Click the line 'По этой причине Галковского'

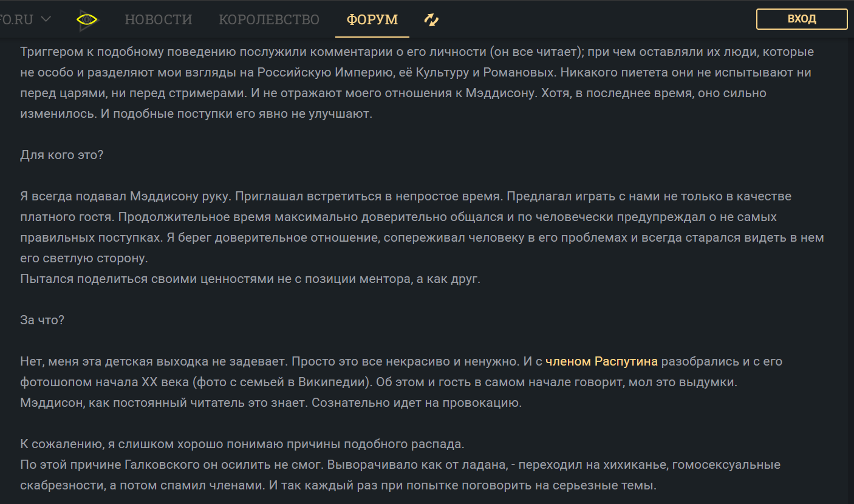(400, 465)
